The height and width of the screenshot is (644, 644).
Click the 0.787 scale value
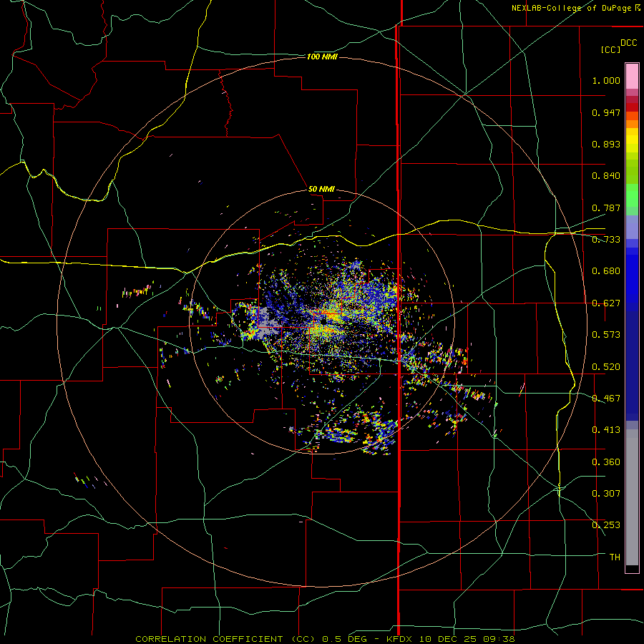click(606, 208)
